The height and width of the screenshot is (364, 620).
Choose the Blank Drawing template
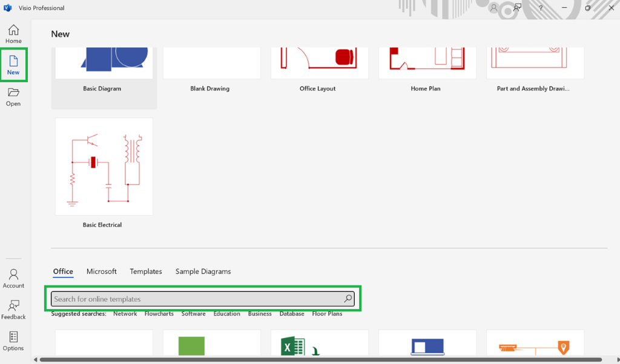(211, 71)
